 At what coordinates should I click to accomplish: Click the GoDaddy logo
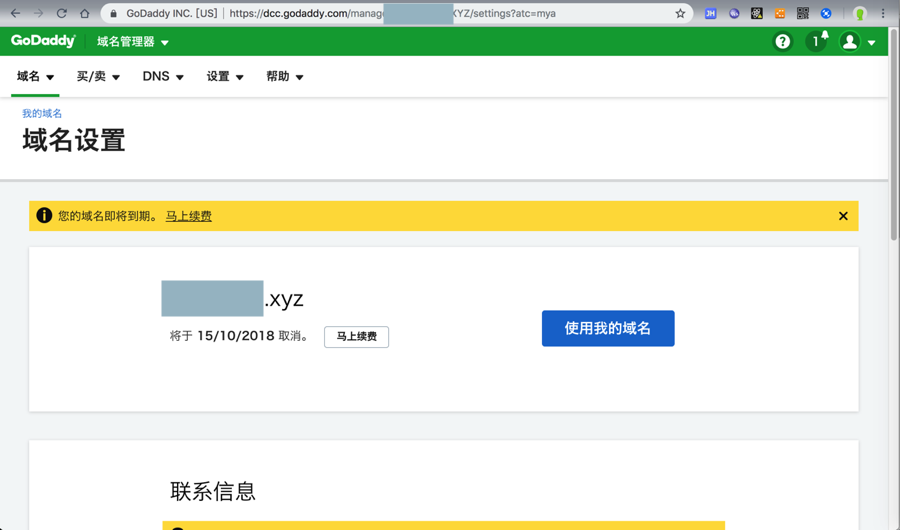[x=43, y=41]
